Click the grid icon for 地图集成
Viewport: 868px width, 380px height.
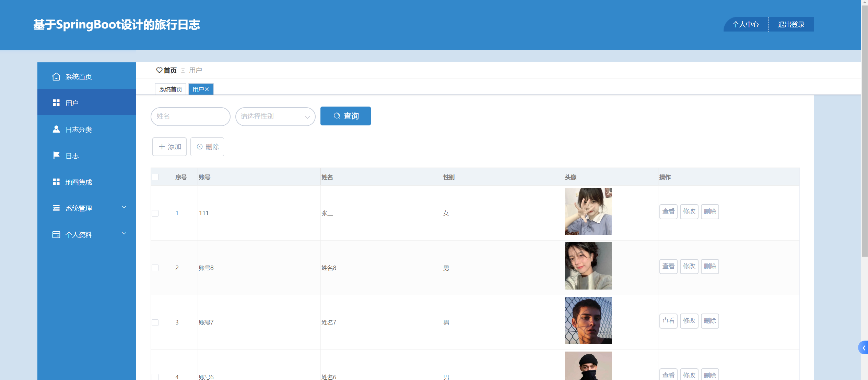click(x=56, y=182)
